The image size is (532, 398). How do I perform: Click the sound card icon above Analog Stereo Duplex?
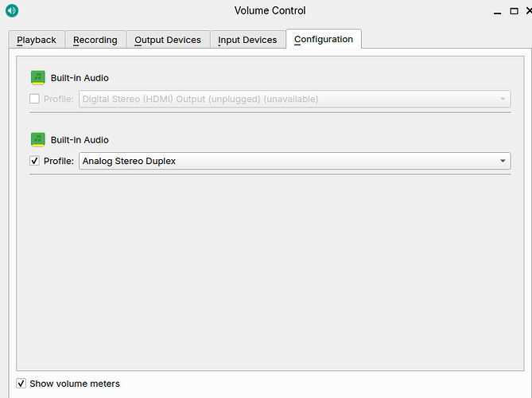[38, 139]
